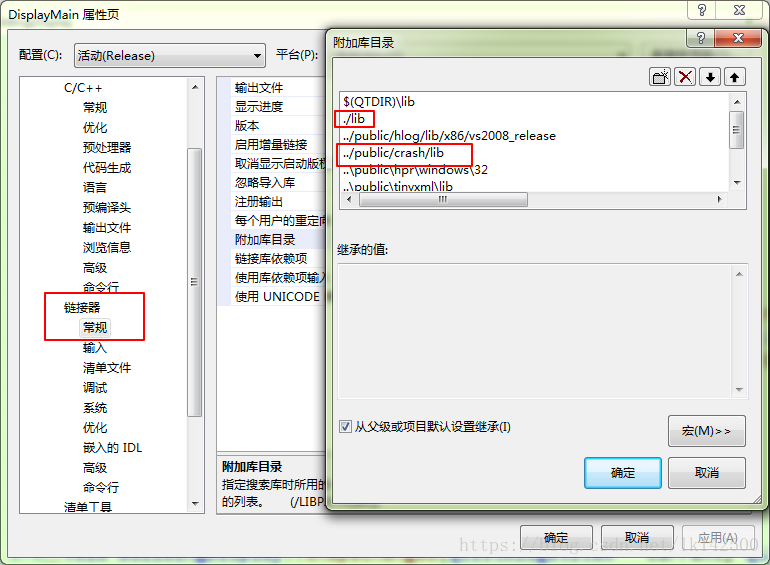Click 确定 in the 附加库目录 dialog
The image size is (770, 565).
tap(623, 473)
